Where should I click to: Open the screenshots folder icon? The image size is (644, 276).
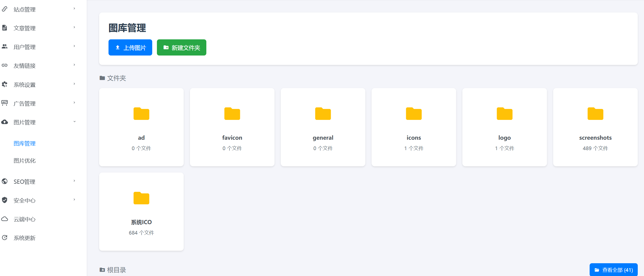(595, 114)
